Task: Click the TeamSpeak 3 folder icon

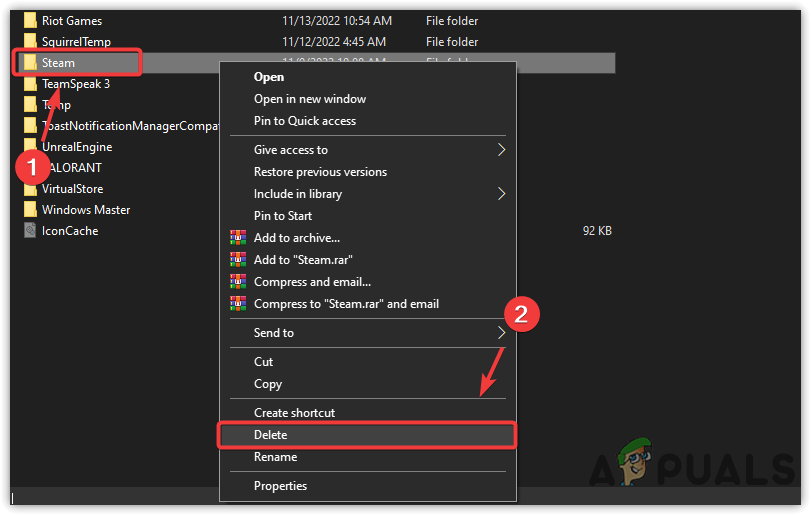Action: (x=30, y=84)
